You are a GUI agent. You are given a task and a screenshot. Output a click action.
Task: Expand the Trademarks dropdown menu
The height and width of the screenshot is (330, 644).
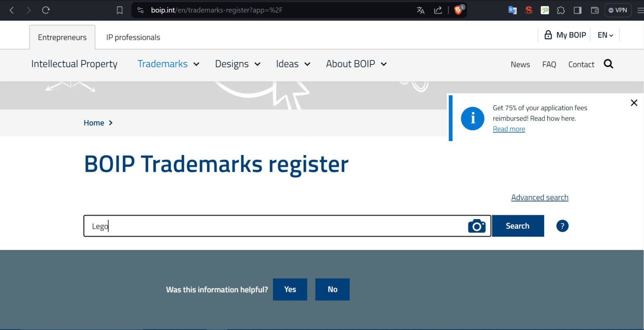168,64
